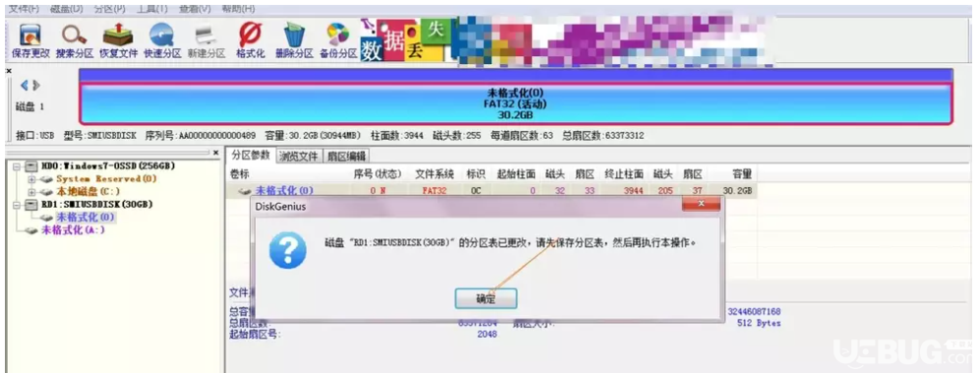Start the 快速分区 quick partition tool
This screenshot has height=373, width=980.
[162, 41]
